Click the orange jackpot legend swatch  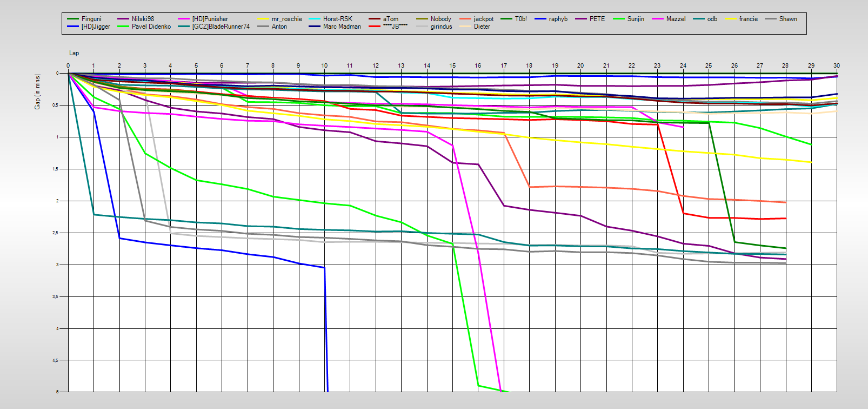[x=465, y=19]
